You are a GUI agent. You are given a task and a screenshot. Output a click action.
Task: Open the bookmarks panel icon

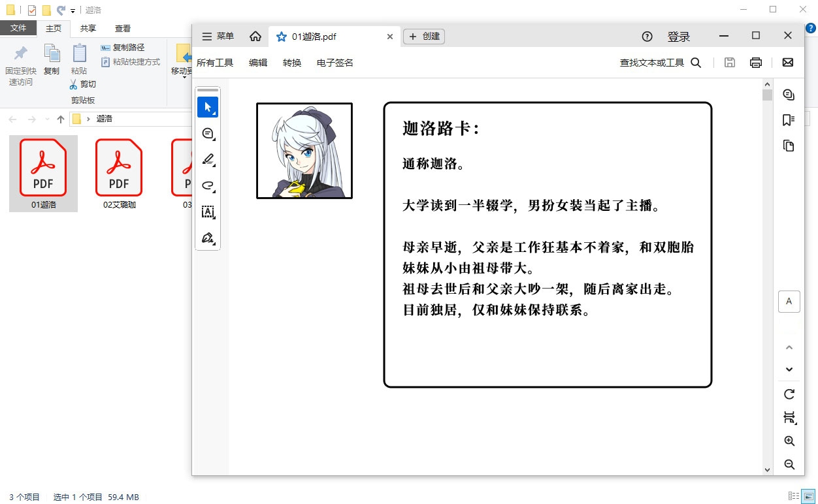(789, 120)
